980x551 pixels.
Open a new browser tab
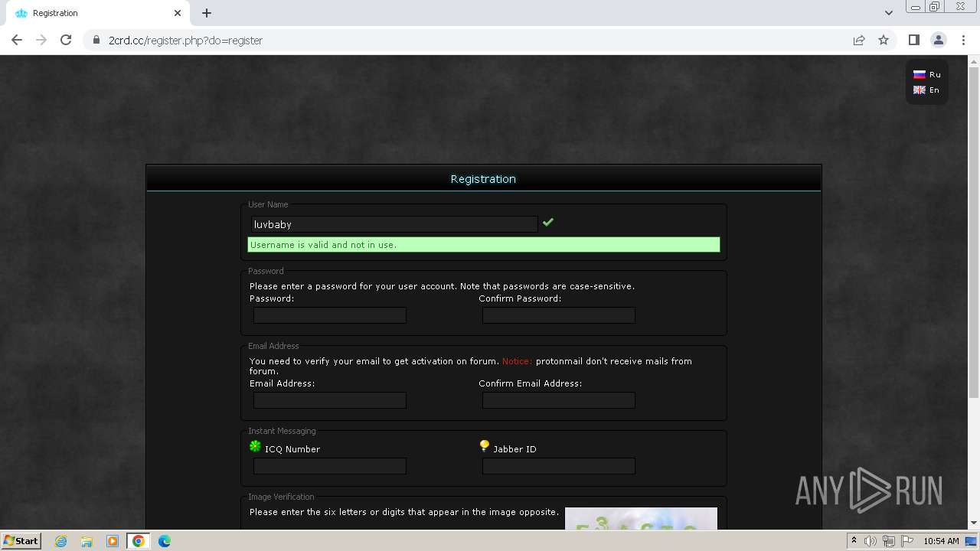[x=207, y=13]
